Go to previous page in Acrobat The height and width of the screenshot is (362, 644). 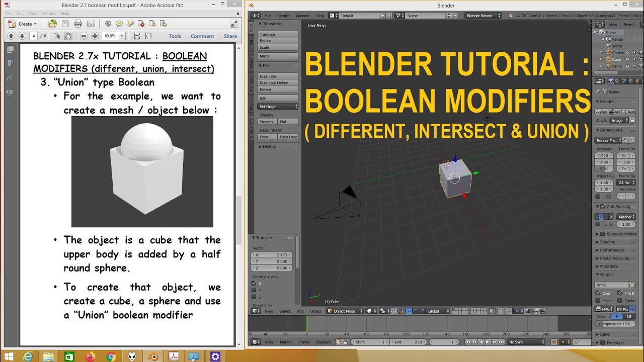click(x=12, y=36)
